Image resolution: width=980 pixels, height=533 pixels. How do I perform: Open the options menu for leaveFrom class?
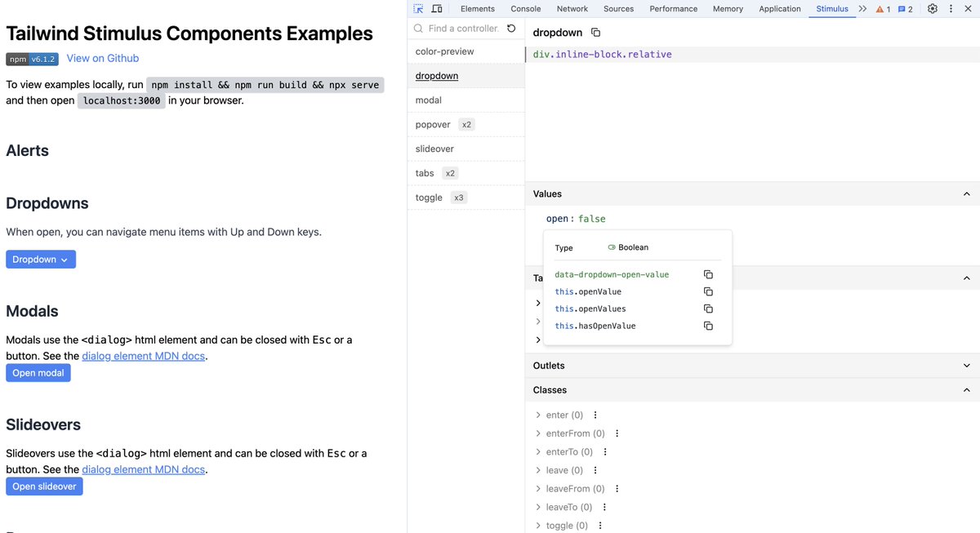617,488
